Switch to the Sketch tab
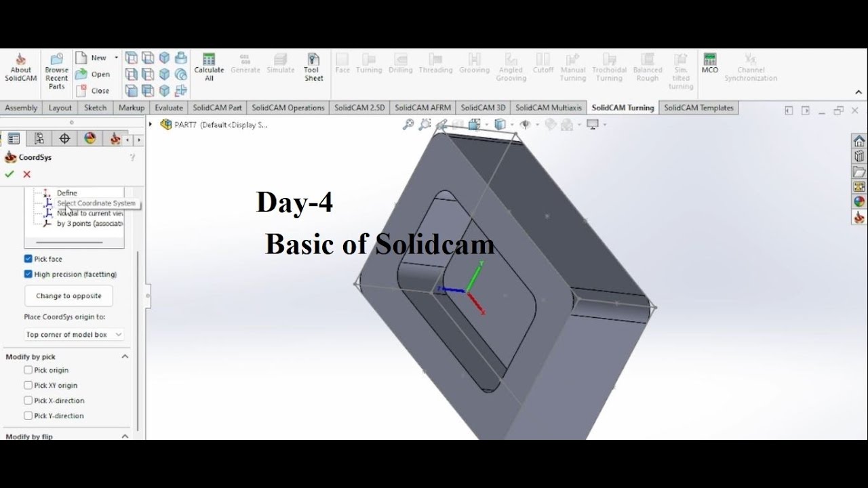This screenshot has height=488, width=868. click(95, 108)
